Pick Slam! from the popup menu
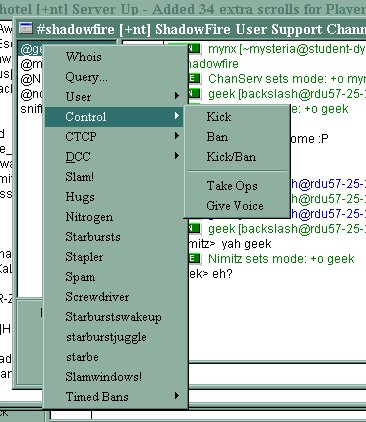366x422 pixels. pos(113,177)
